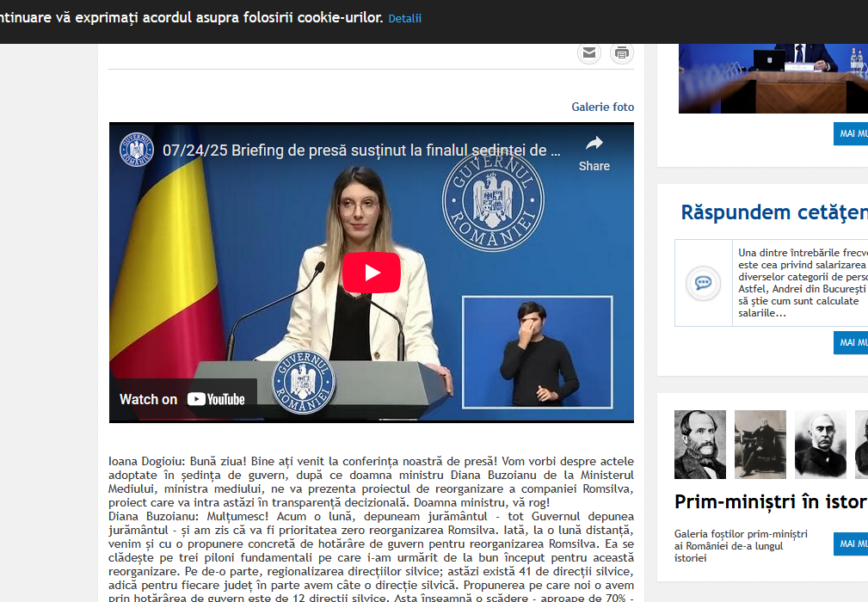868x602 pixels.
Task: Click MAI MULT button under conference photo
Action: click(851, 133)
